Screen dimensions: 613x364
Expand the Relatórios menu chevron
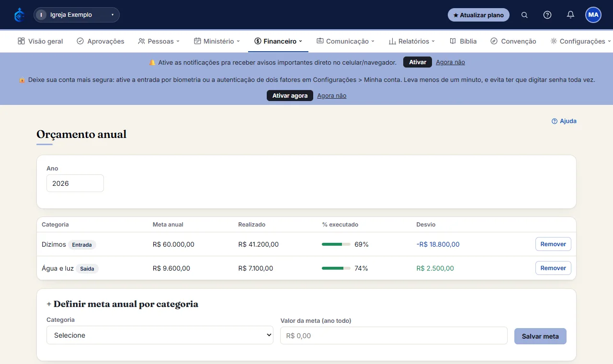pyautogui.click(x=433, y=41)
